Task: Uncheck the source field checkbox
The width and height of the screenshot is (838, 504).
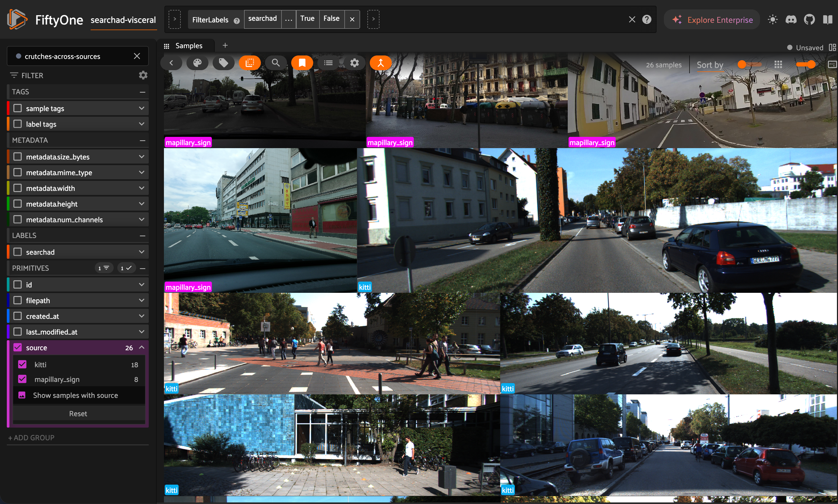Action: [x=17, y=348]
